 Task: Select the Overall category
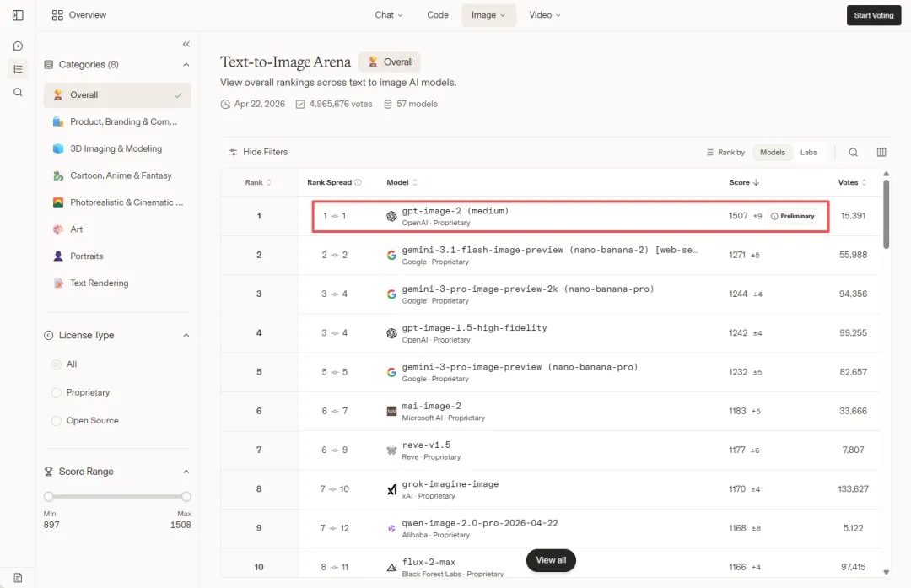click(x=117, y=94)
